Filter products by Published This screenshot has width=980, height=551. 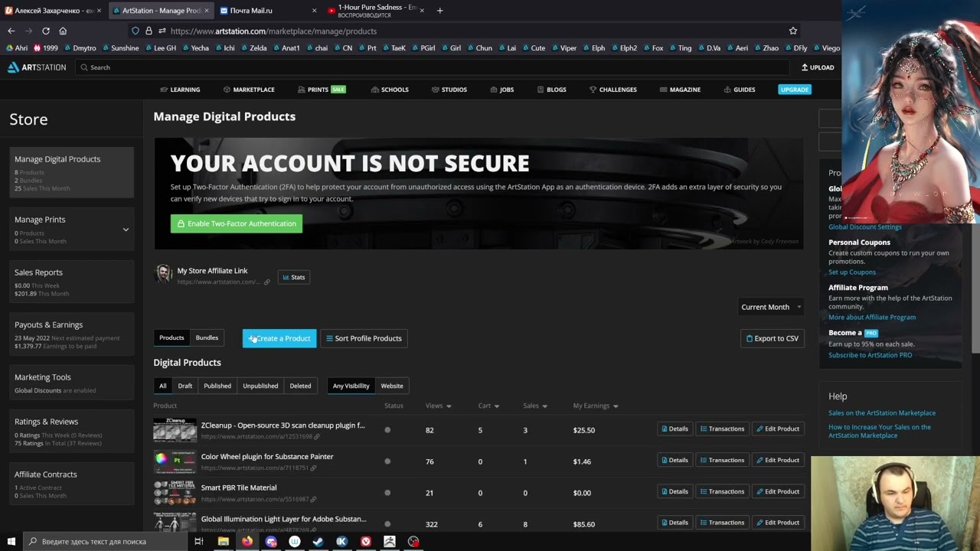tap(217, 386)
